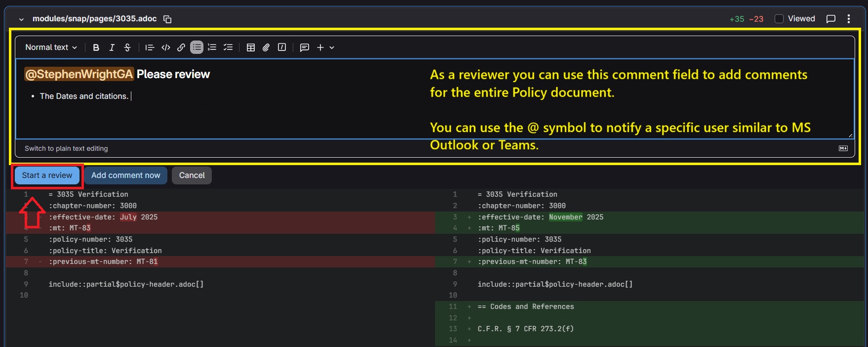
Task: Insert a table in the comment
Action: (x=251, y=47)
